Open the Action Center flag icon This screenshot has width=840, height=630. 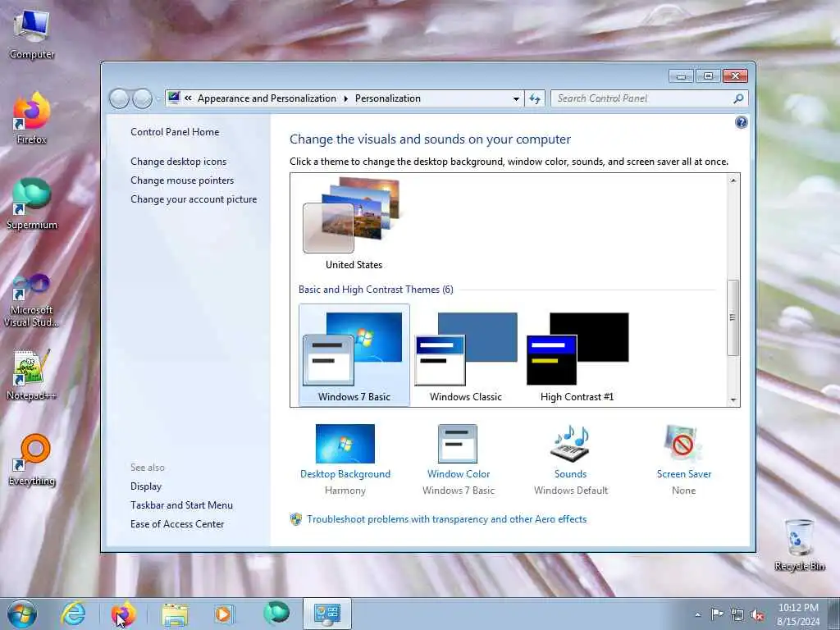click(717, 614)
